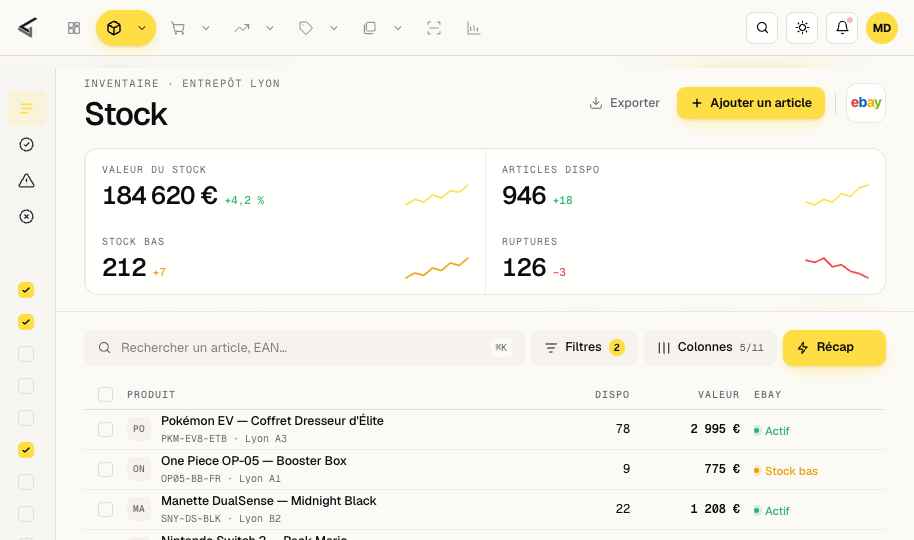Open the price tag icon in navigation
914x540 pixels.
tap(305, 28)
